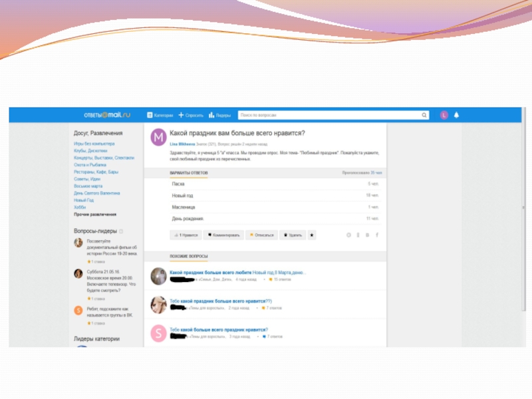Open Рестораны, Кафе, Бары category
Image resolution: width=532 pixels, height=399 pixels.
point(96,172)
